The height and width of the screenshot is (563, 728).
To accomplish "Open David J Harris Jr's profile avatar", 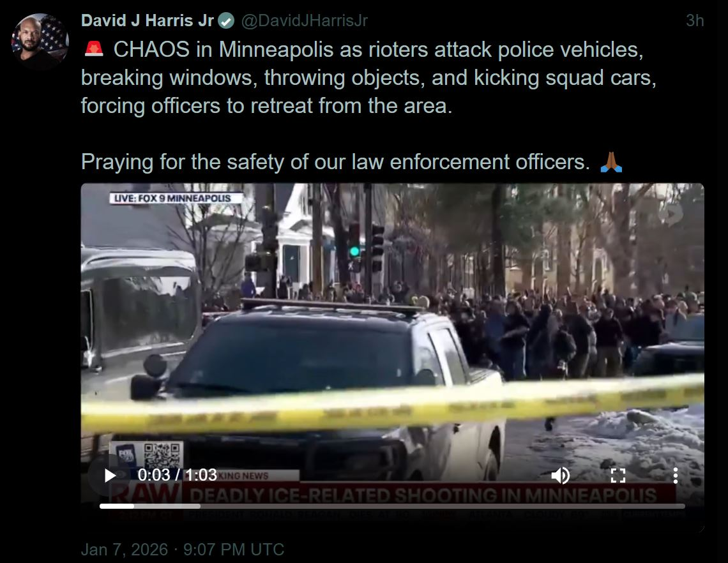I will pos(40,41).
